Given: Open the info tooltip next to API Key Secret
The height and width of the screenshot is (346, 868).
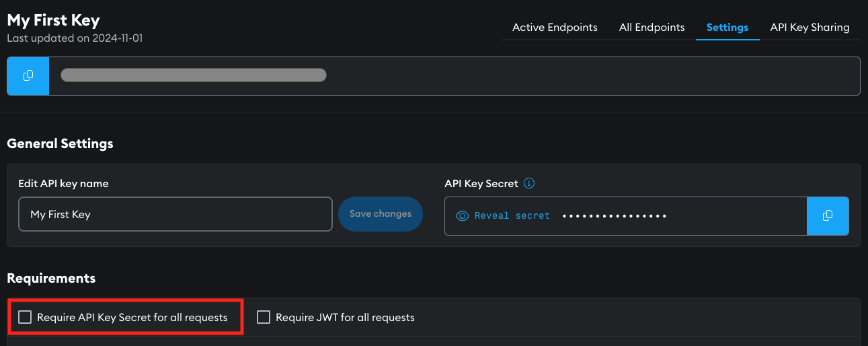Looking at the screenshot, I should [x=529, y=184].
